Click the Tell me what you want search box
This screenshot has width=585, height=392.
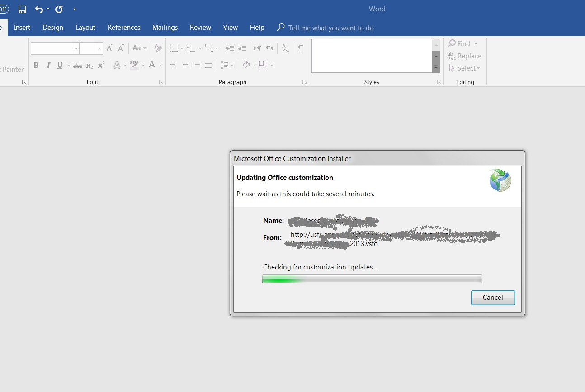pos(330,28)
